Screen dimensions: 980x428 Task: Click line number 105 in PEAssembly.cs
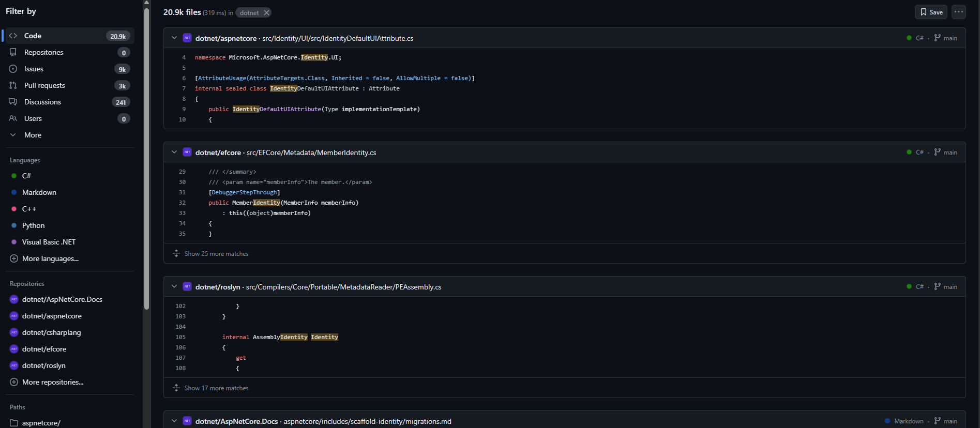[x=180, y=337]
